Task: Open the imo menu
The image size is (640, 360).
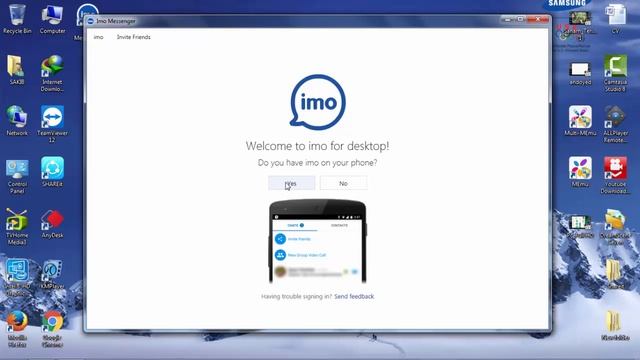Action: [98, 37]
